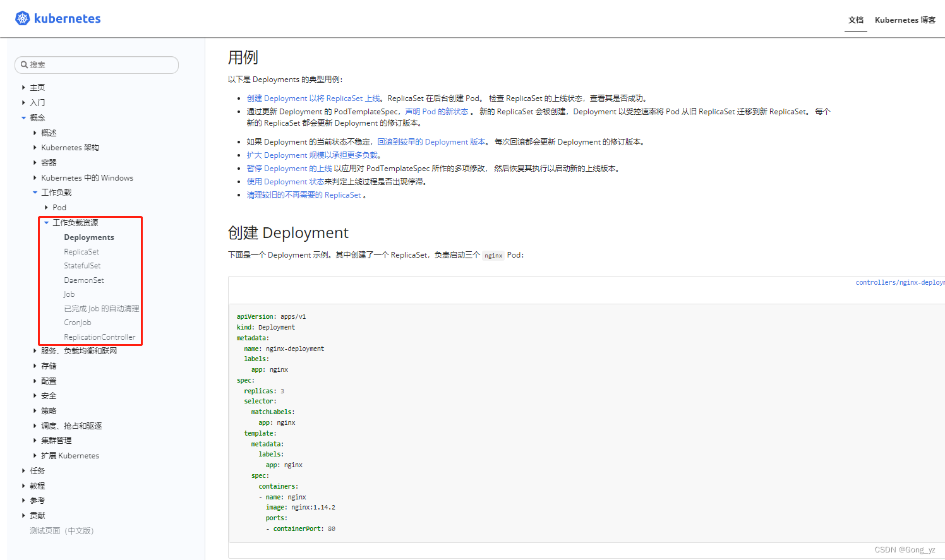The image size is (945, 560).
Task: Collapse the 工作负载 tree arrow
Action: 35,193
